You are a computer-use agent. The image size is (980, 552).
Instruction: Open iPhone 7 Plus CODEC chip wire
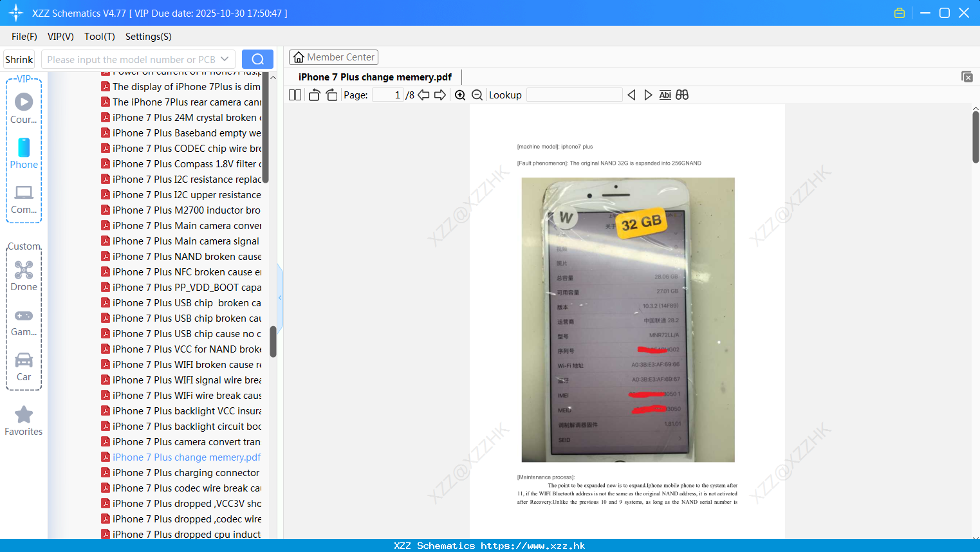(x=181, y=149)
